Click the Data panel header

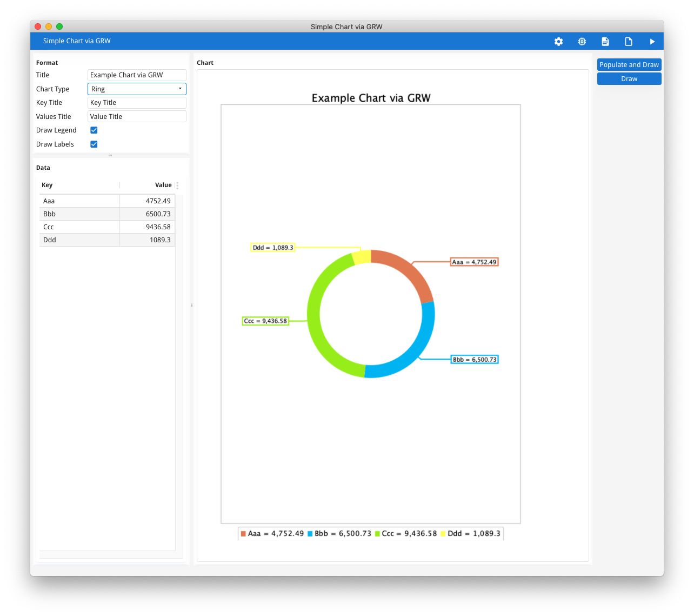click(43, 168)
